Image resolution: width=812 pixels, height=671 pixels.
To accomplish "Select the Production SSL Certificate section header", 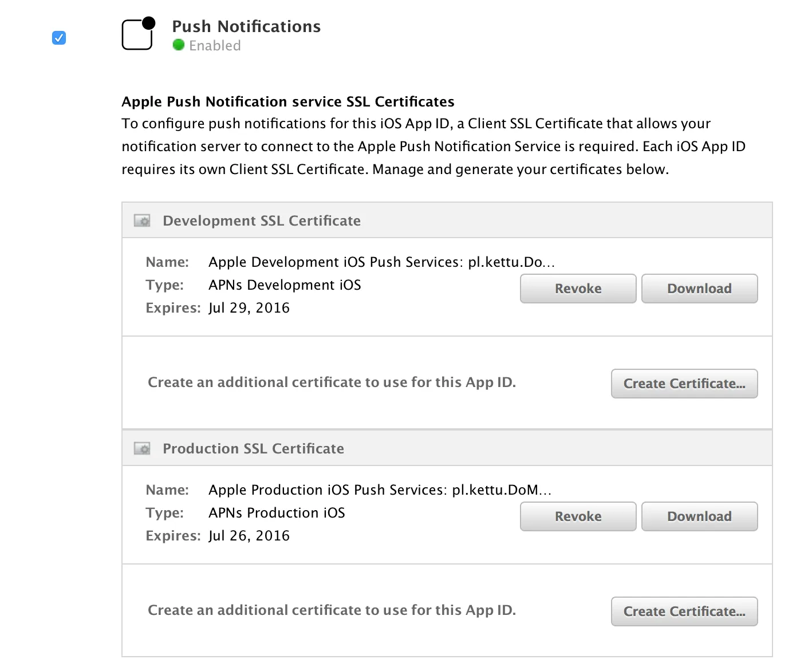I will point(253,448).
